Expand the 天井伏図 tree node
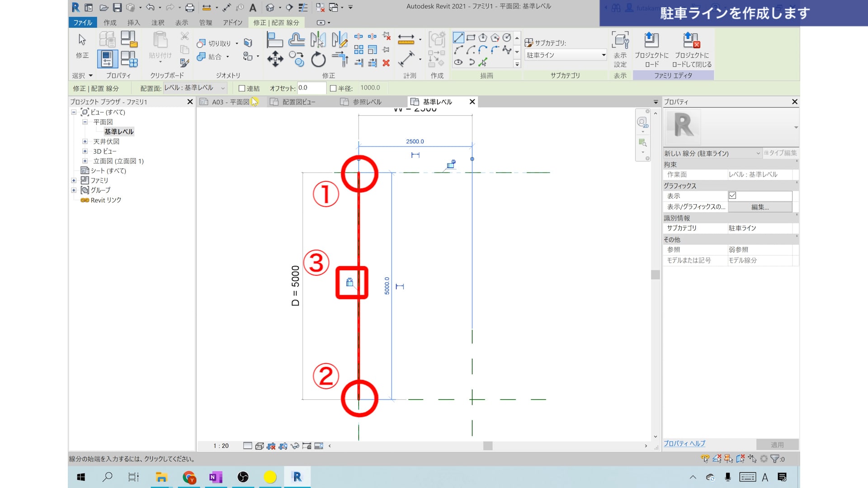The image size is (868, 488). pos(85,141)
